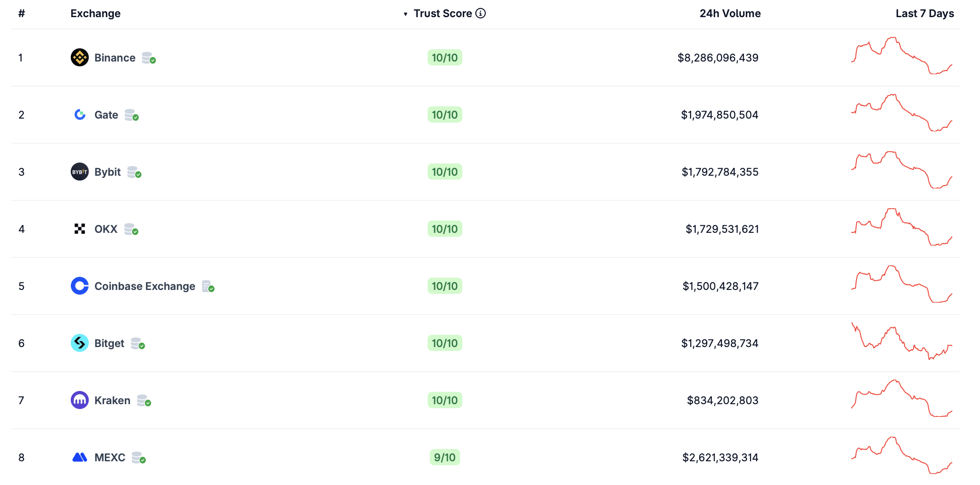This screenshot has height=485, width=980.
Task: Click the sort arrow beside Trust Score
Action: [405, 14]
